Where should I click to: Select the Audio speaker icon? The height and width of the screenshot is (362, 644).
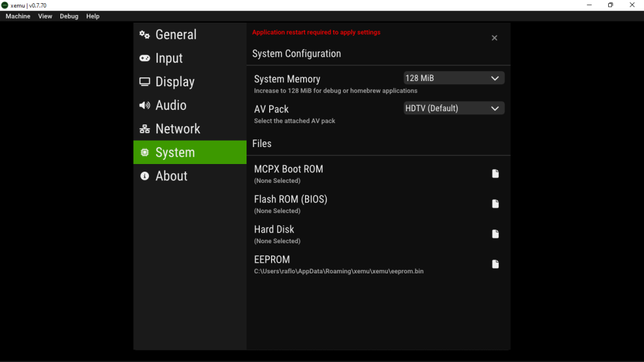(145, 105)
